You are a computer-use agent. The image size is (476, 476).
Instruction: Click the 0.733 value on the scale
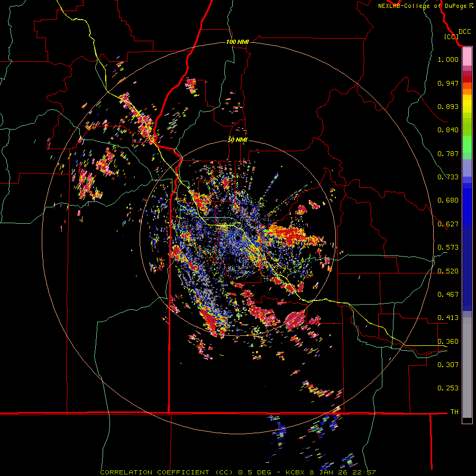click(x=448, y=177)
